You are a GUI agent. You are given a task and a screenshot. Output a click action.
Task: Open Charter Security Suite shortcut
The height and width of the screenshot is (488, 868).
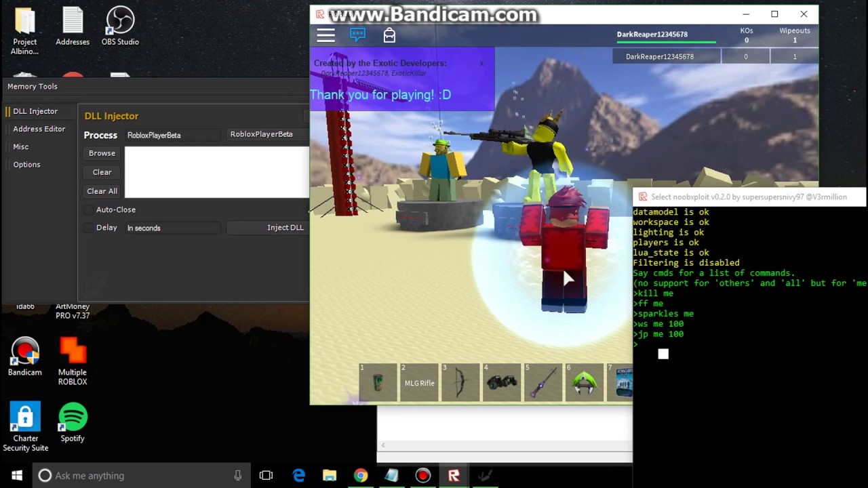pos(25,427)
